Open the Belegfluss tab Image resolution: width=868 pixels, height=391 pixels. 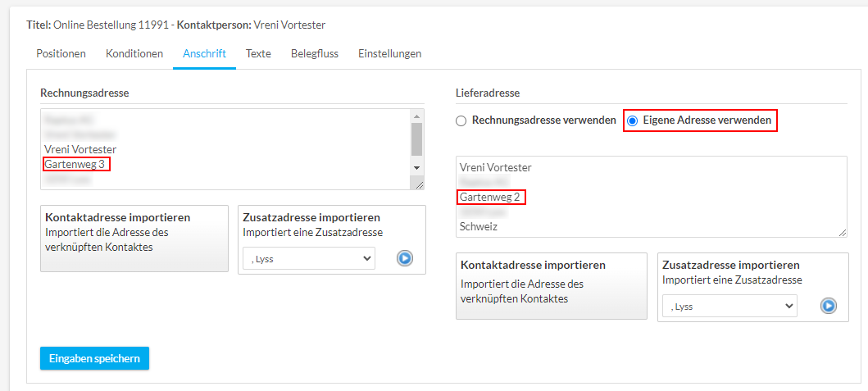click(315, 54)
